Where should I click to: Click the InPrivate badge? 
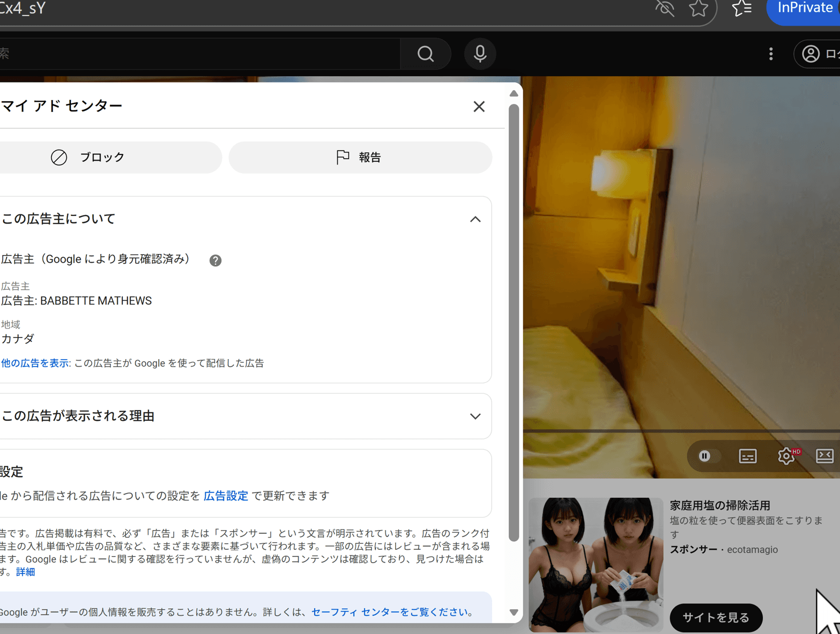pyautogui.click(x=804, y=10)
